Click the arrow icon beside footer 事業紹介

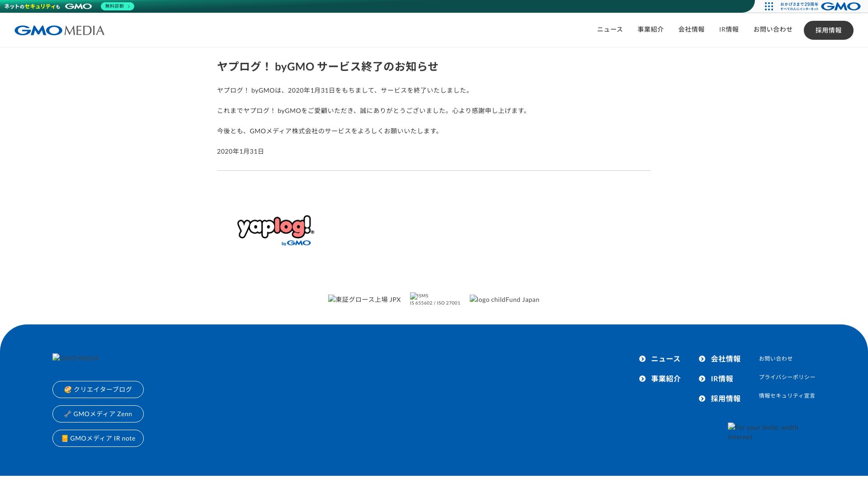pyautogui.click(x=642, y=379)
